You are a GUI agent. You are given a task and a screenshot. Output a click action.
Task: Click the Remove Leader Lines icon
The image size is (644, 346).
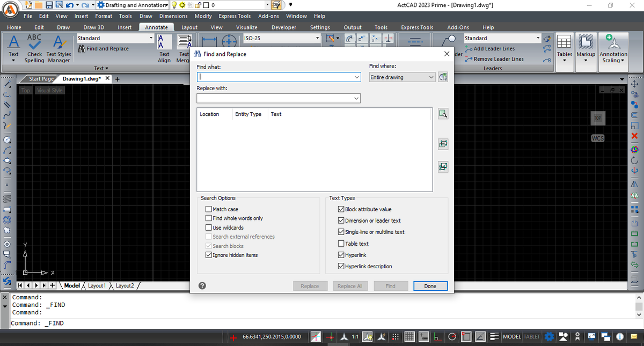click(469, 59)
